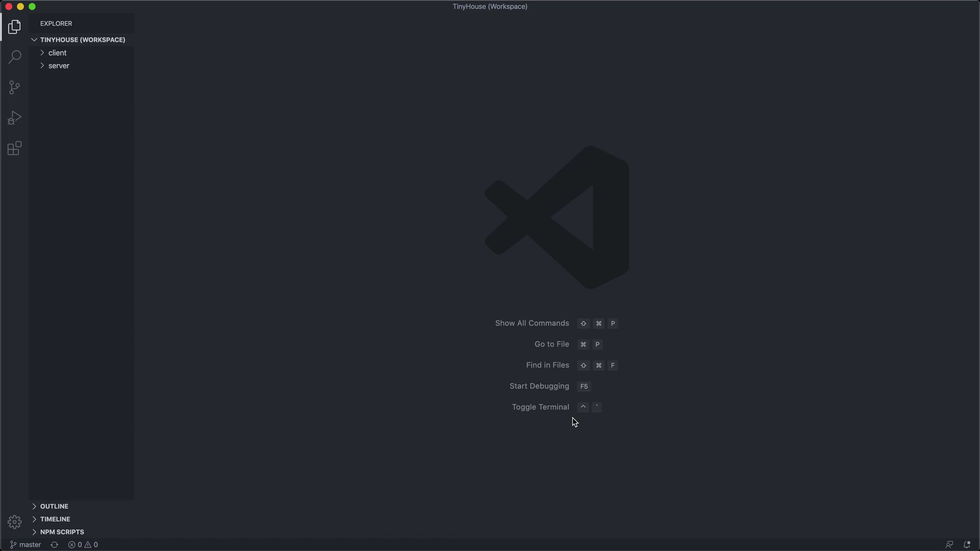The width and height of the screenshot is (980, 551).
Task: Open the Explorer view icon
Action: [x=15, y=27]
